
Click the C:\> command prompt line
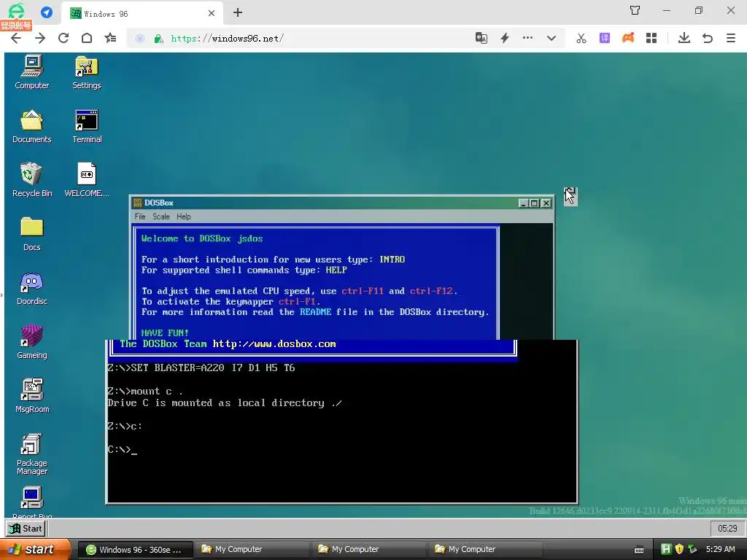click(x=123, y=449)
